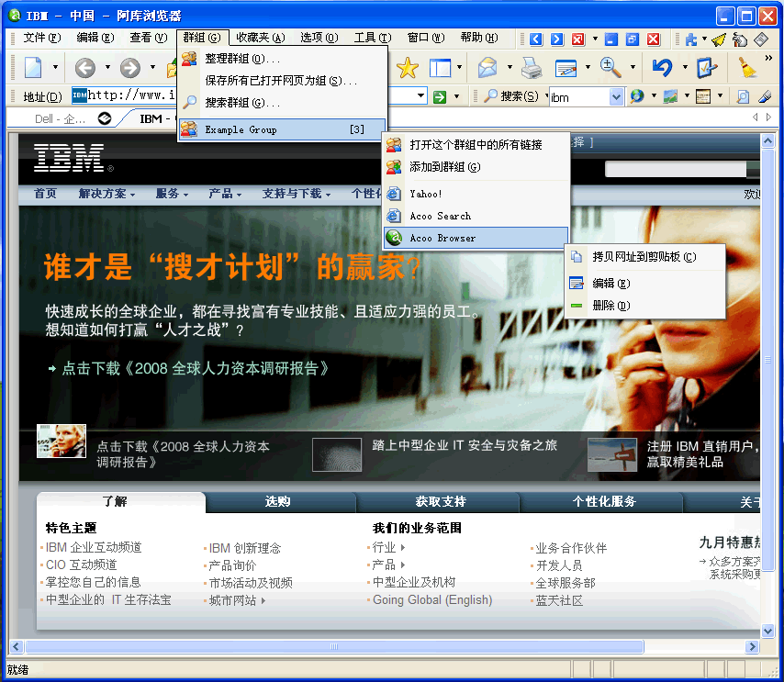Select 拷贝网址到剪贴板 from the context menu
Image resolution: width=784 pixels, height=682 pixels.
(644, 257)
